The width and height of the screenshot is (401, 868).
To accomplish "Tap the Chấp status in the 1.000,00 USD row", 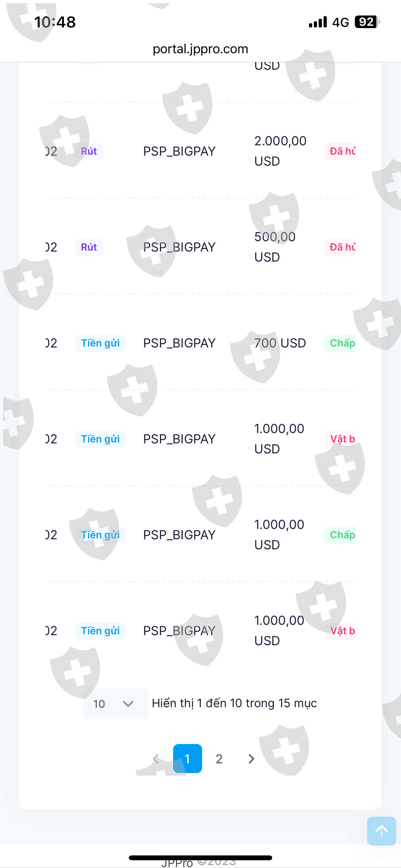I will click(x=341, y=535).
